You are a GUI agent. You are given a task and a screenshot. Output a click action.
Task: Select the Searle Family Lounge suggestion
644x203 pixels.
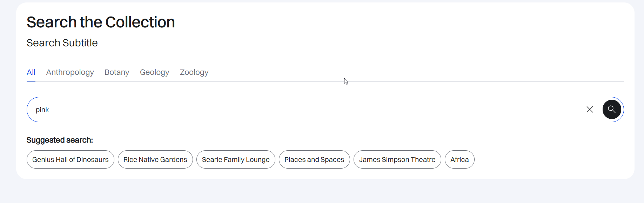pyautogui.click(x=236, y=159)
